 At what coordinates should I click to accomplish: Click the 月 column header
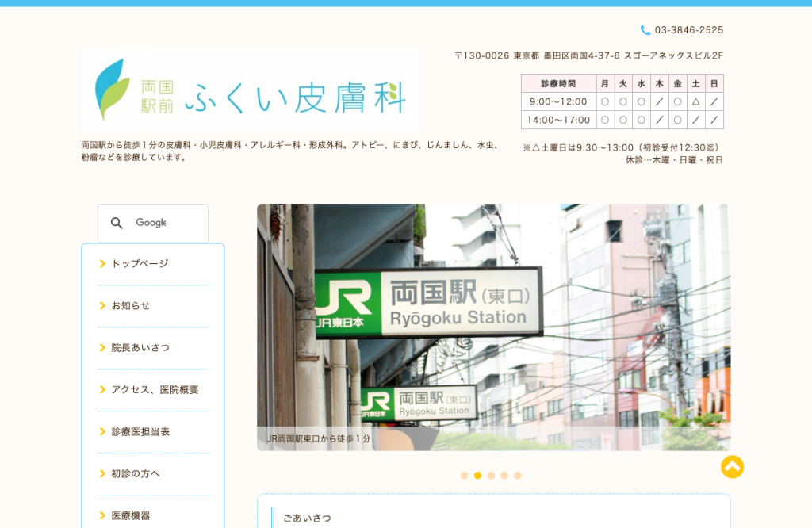(x=605, y=83)
